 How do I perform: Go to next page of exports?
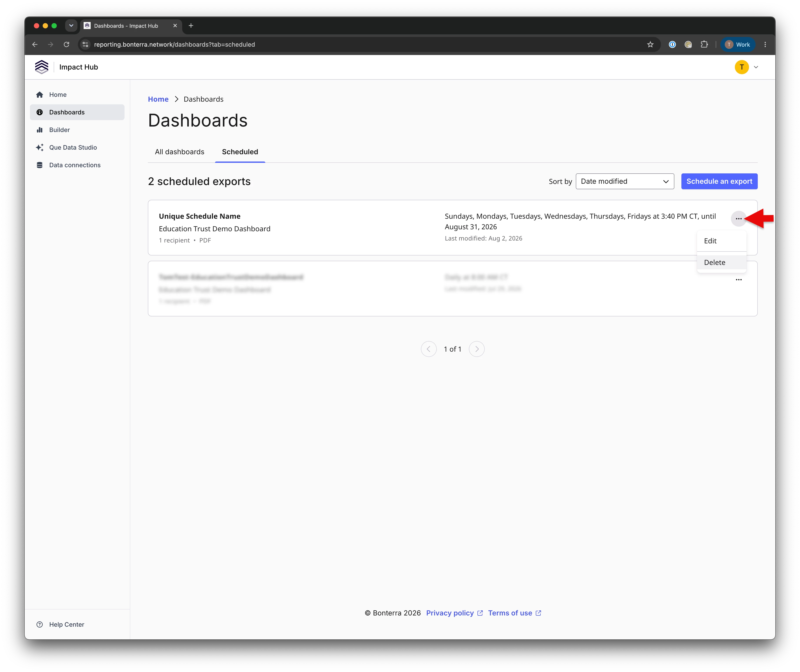[476, 349]
